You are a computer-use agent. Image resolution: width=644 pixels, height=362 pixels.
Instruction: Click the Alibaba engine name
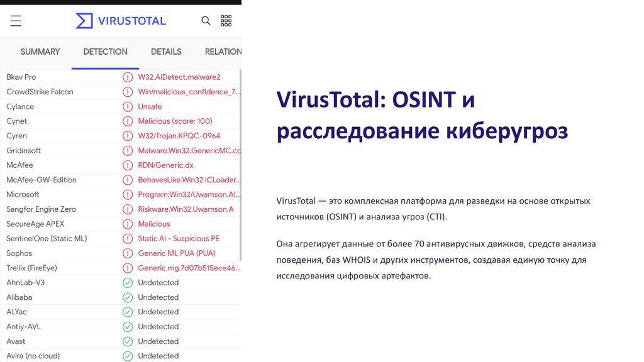[x=19, y=297]
